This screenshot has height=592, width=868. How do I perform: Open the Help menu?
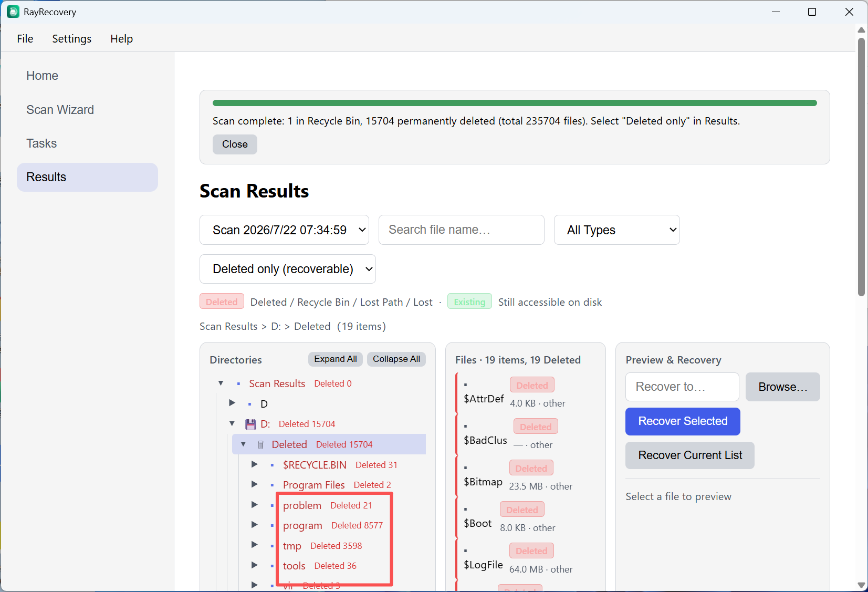(121, 39)
